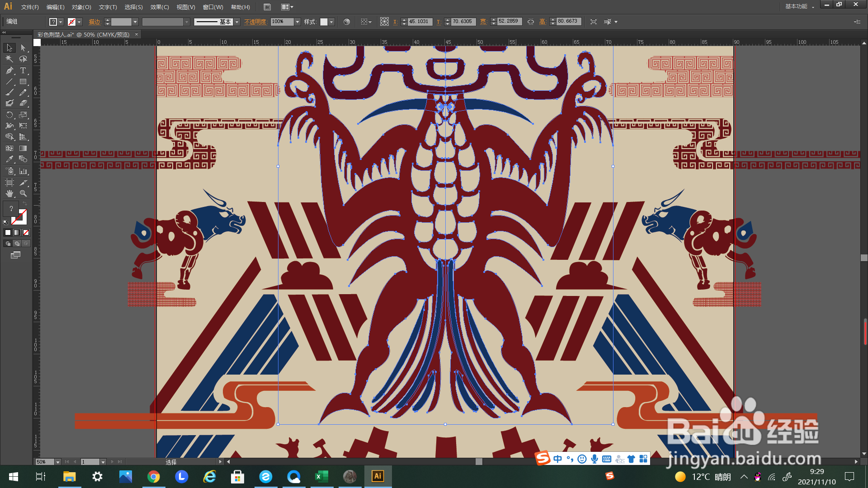The width and height of the screenshot is (868, 488).
Task: Select the Slice tool
Action: click(x=23, y=183)
